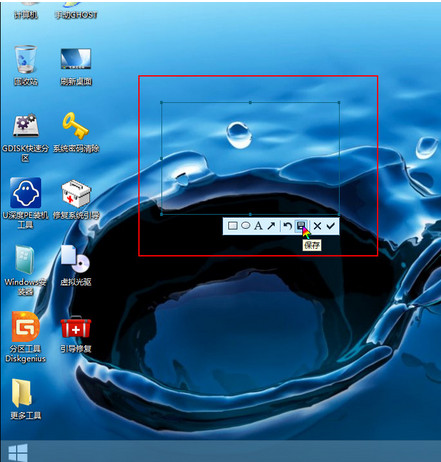Screen dimensions: 441x462
Task: Confirm the capture with the checkmark
Action: tap(330, 226)
